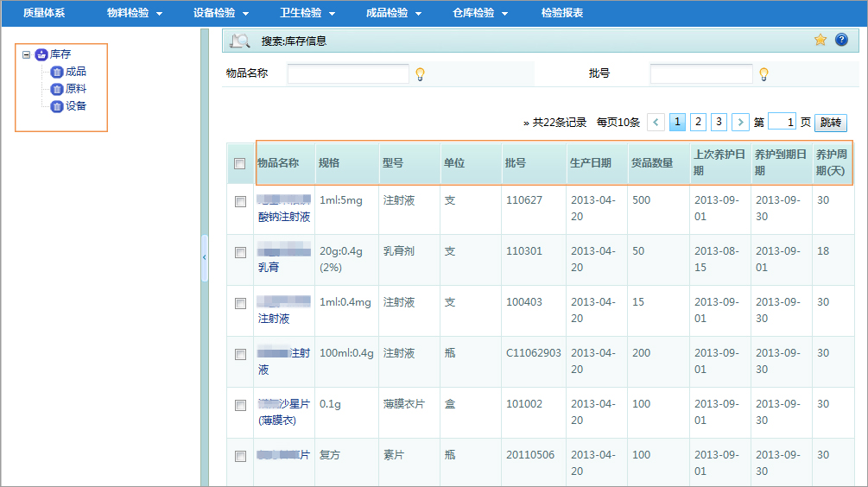Click the 跳转 jump button

pos(830,123)
